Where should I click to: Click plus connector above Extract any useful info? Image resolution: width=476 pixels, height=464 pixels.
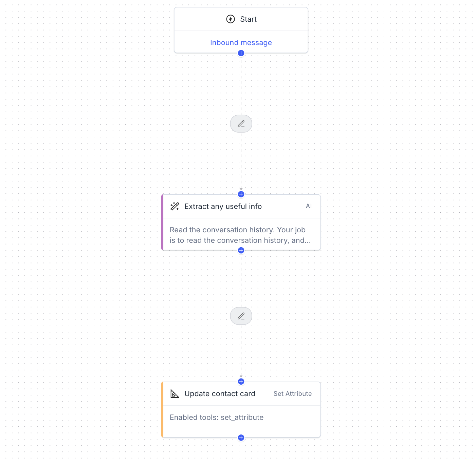pos(241,194)
